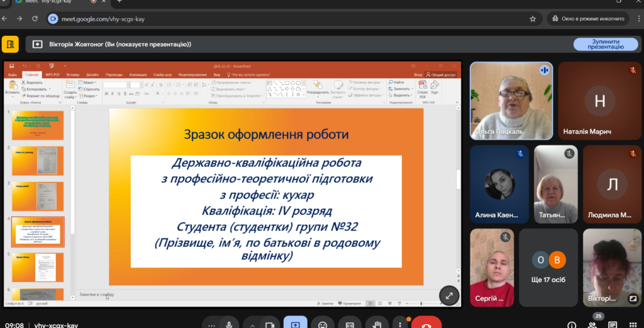Open more options three-dot menu in Meet
The height and width of the screenshot is (328, 644).
tap(400, 324)
